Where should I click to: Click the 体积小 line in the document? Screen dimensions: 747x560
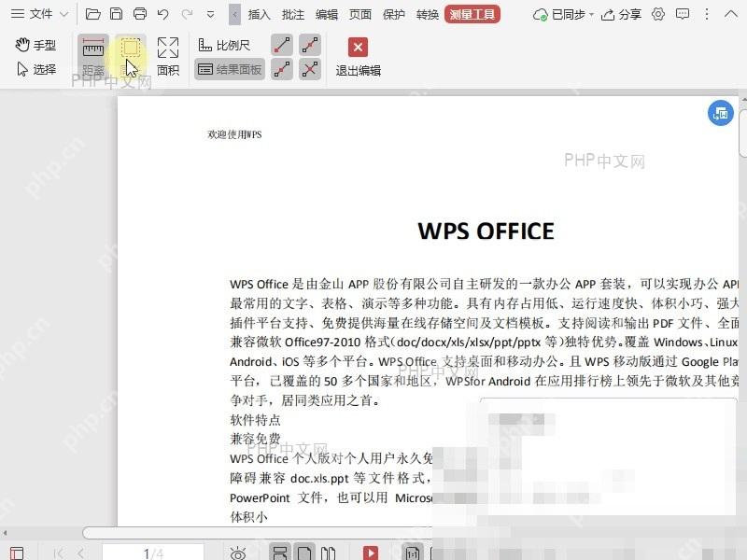tap(248, 517)
